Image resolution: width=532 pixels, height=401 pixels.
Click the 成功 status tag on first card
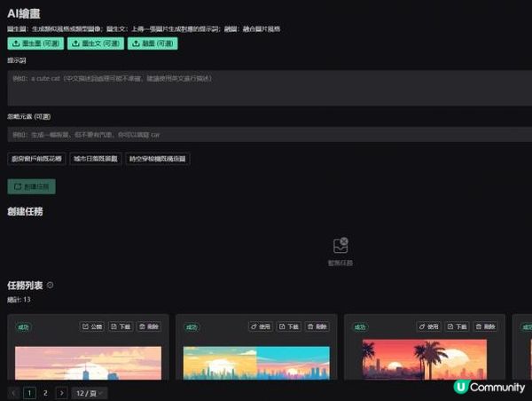coord(23,327)
